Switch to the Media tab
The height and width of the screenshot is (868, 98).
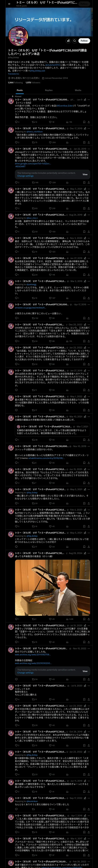click(78, 90)
